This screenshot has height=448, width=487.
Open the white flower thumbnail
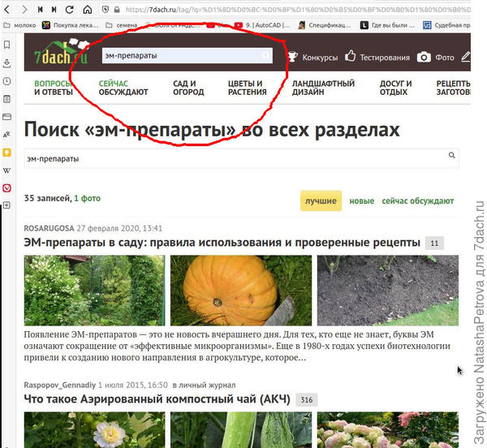click(x=94, y=430)
